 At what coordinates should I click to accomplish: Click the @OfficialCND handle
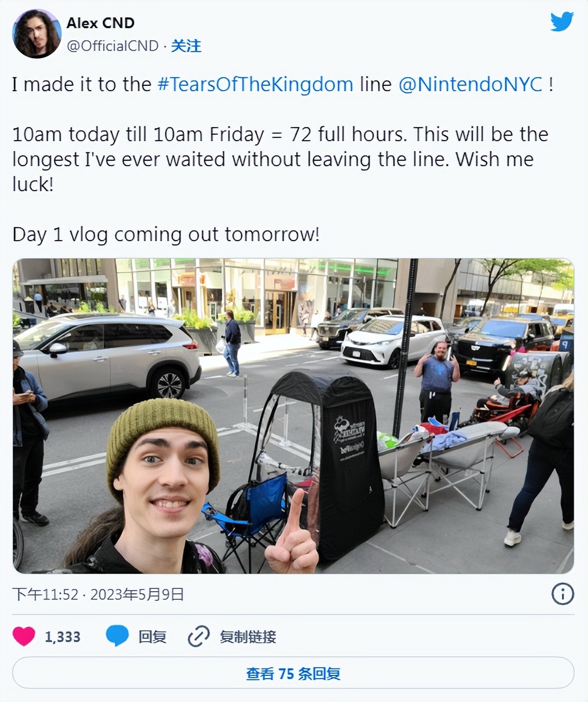pyautogui.click(x=112, y=46)
